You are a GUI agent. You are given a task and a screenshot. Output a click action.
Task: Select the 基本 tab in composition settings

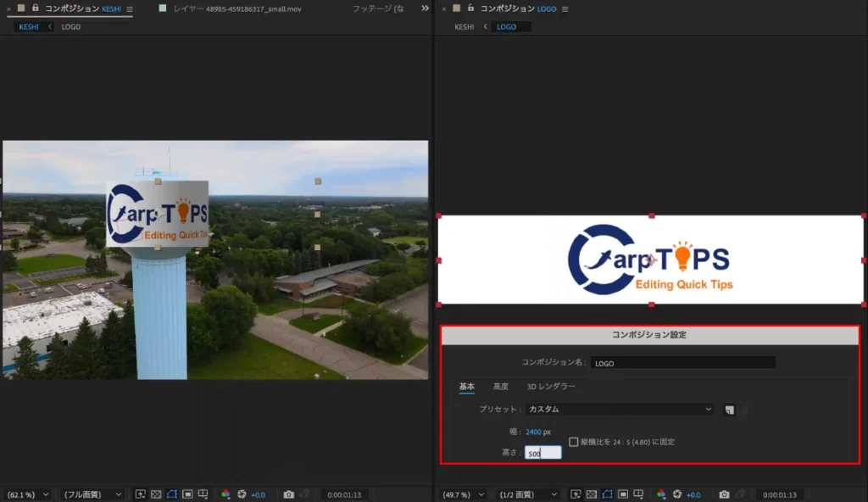click(x=467, y=386)
